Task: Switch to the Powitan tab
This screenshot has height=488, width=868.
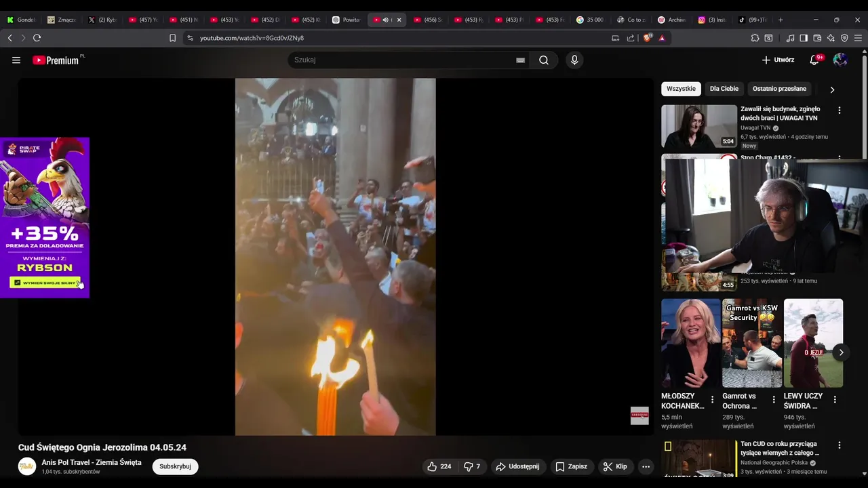Action: click(347, 20)
